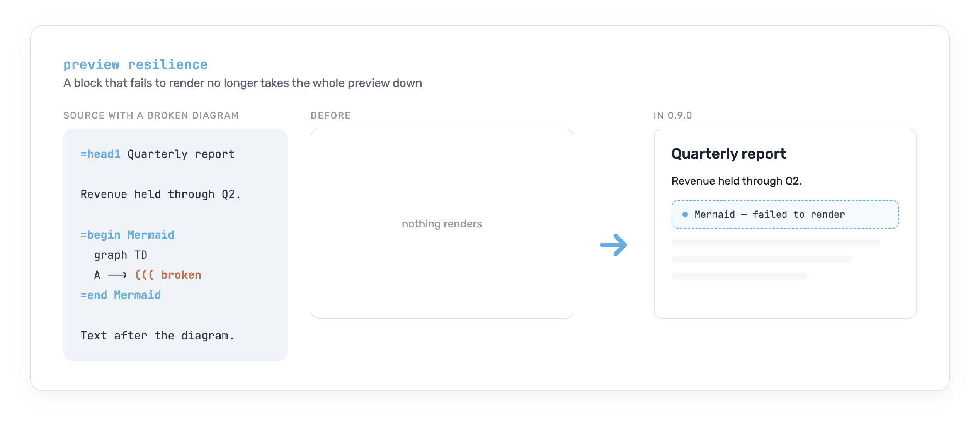This screenshot has width=980, height=426.
Task: Click the 'Mermaid — failed to render' block
Action: pos(785,214)
